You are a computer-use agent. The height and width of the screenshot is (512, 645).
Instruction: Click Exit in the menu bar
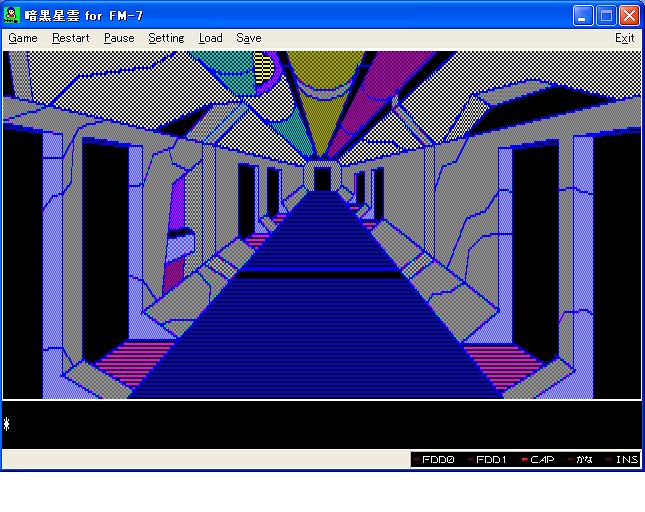[624, 38]
